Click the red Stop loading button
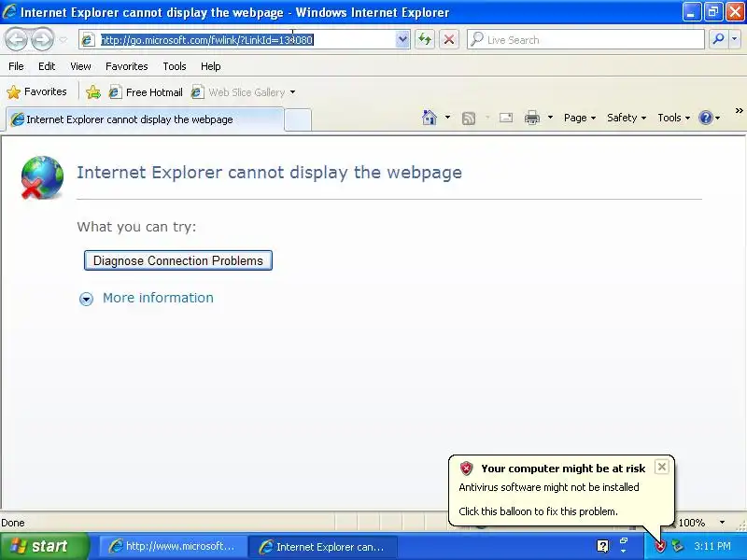This screenshot has height=560, width=747. 449,39
